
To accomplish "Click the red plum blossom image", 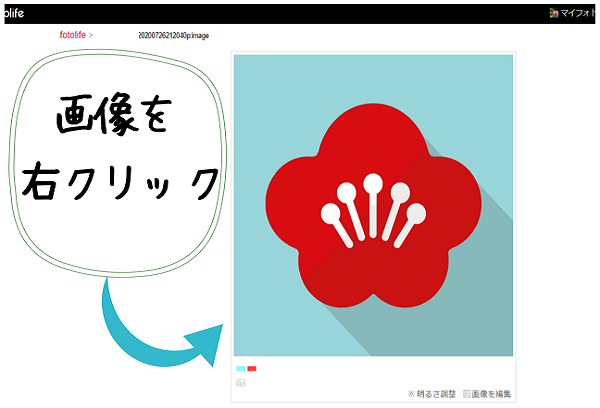I will tap(373, 205).
